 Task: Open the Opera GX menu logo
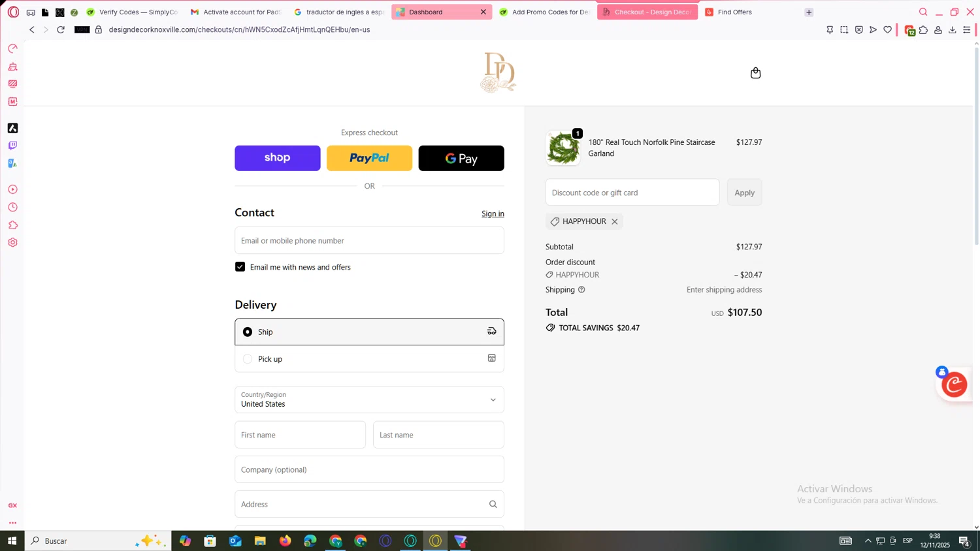coord(13,12)
